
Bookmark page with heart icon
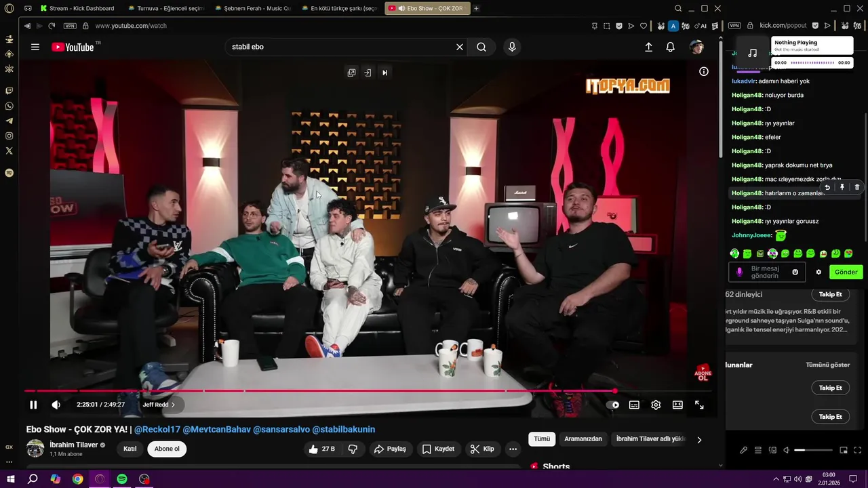644,26
